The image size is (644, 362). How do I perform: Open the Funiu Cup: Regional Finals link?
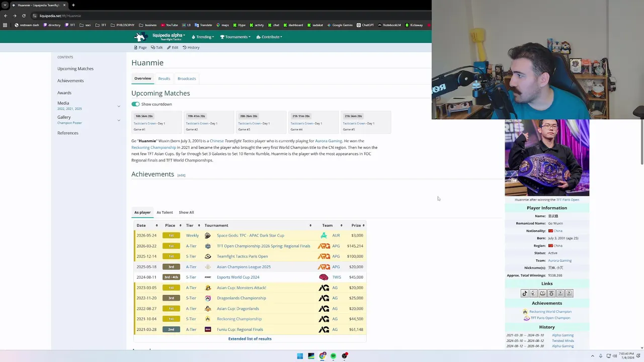coord(240,329)
